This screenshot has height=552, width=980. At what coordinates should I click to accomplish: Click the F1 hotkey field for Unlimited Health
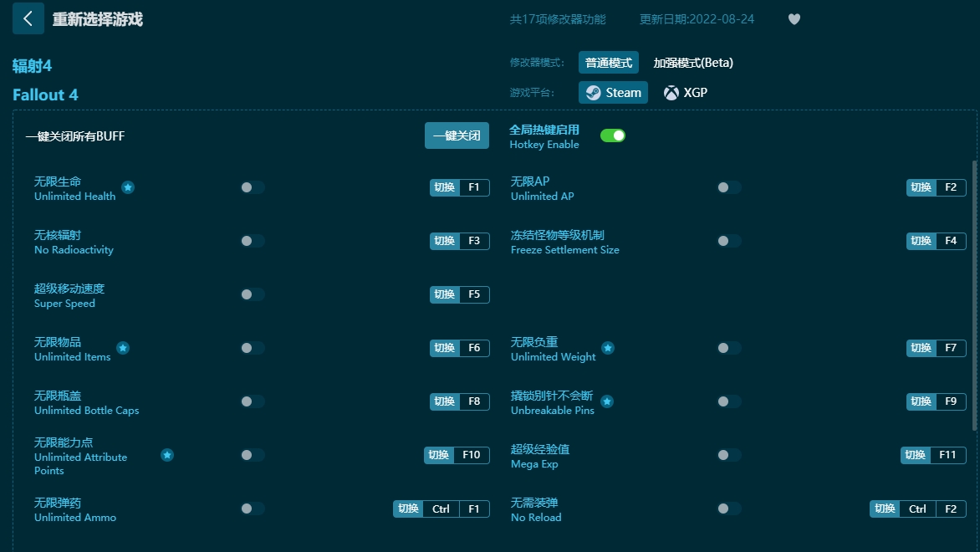coord(474,187)
